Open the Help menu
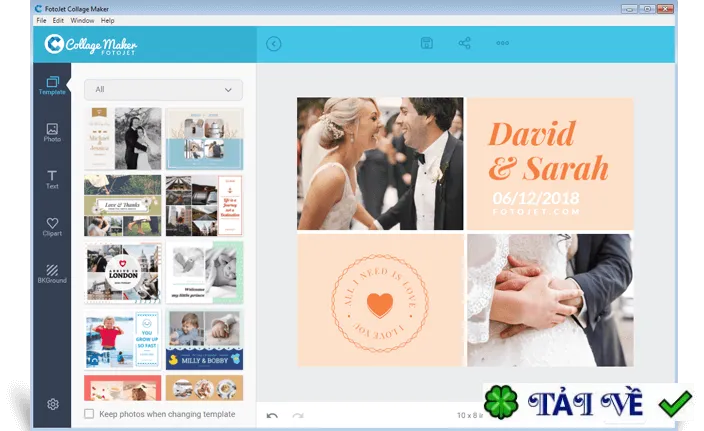The height and width of the screenshot is (431, 704). pyautogui.click(x=107, y=21)
